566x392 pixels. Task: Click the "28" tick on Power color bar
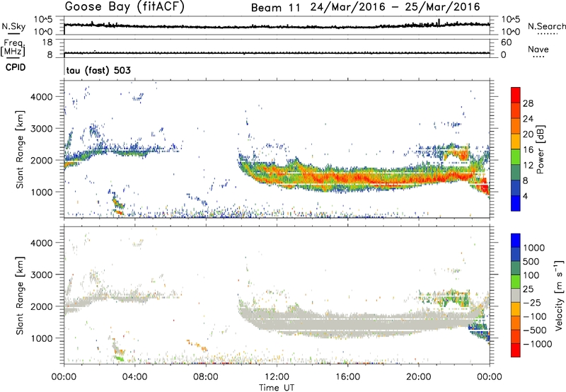[528, 103]
